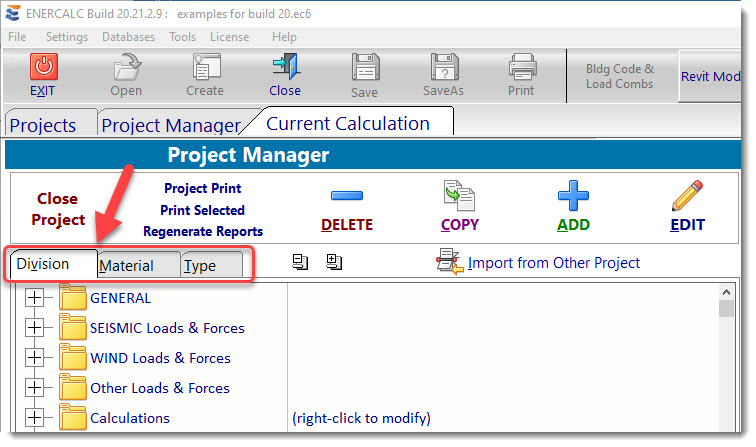
Task: Expand the GENERAL folder tree node
Action: [35, 298]
